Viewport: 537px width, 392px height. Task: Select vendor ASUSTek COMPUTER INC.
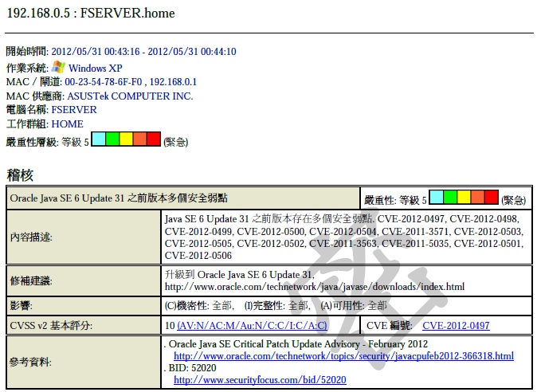[130, 96]
